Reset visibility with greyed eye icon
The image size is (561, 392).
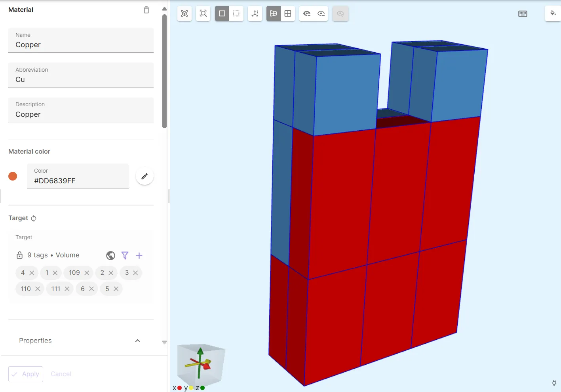(x=340, y=13)
